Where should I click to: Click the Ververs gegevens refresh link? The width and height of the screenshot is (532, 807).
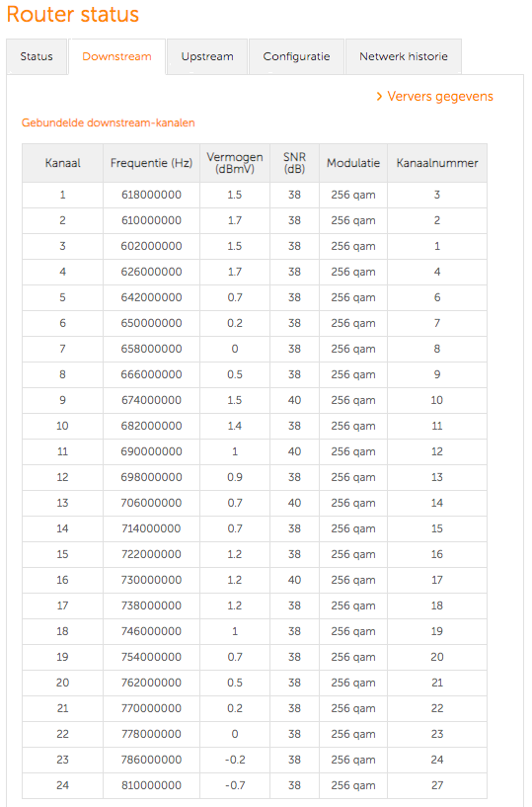coord(434,97)
